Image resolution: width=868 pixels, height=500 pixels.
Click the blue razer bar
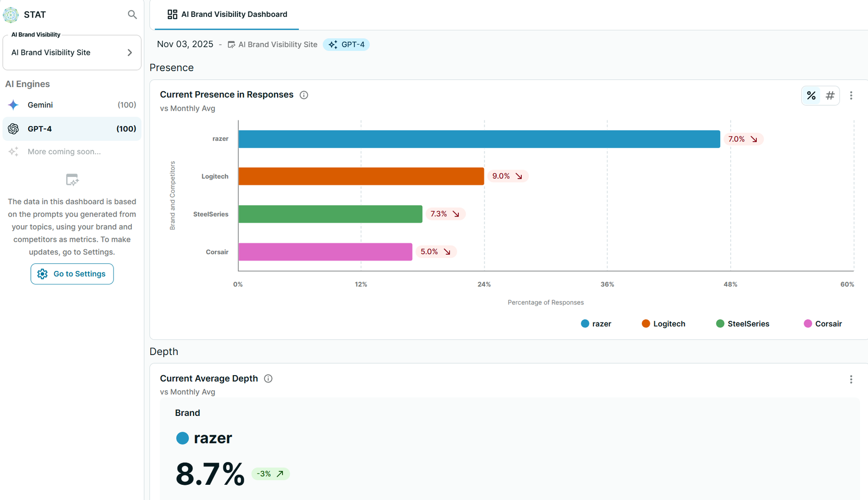[480, 139]
